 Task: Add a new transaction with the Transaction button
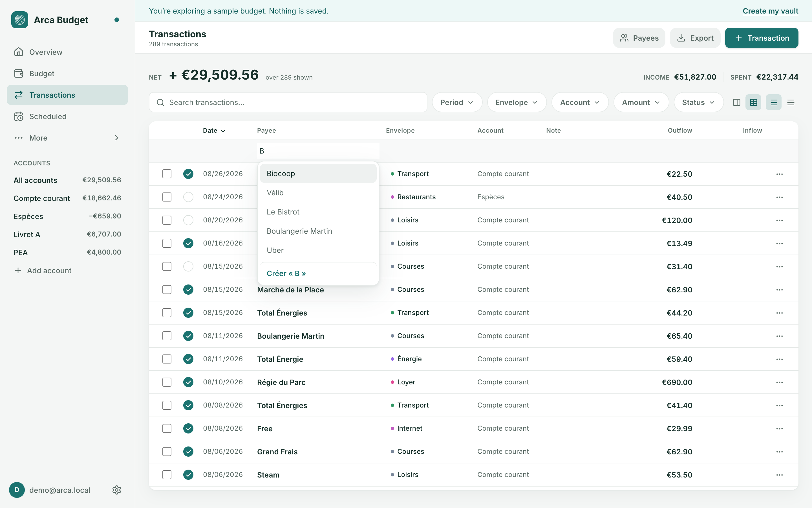click(762, 38)
